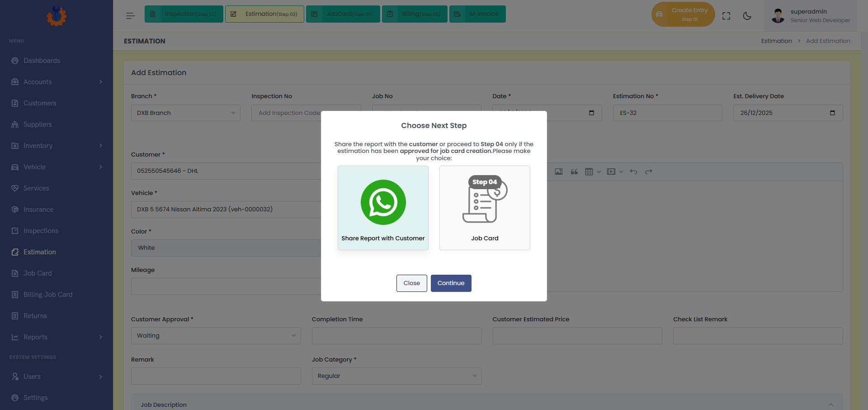Open the M-Invoice tab
Screen dimensions: 868x410
pyautogui.click(x=477, y=14)
